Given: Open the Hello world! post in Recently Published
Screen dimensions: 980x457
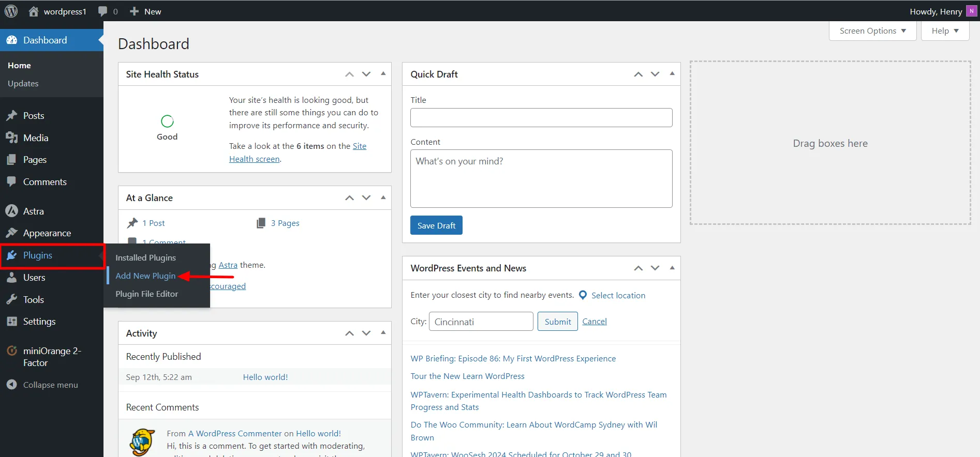Looking at the screenshot, I should 265,377.
